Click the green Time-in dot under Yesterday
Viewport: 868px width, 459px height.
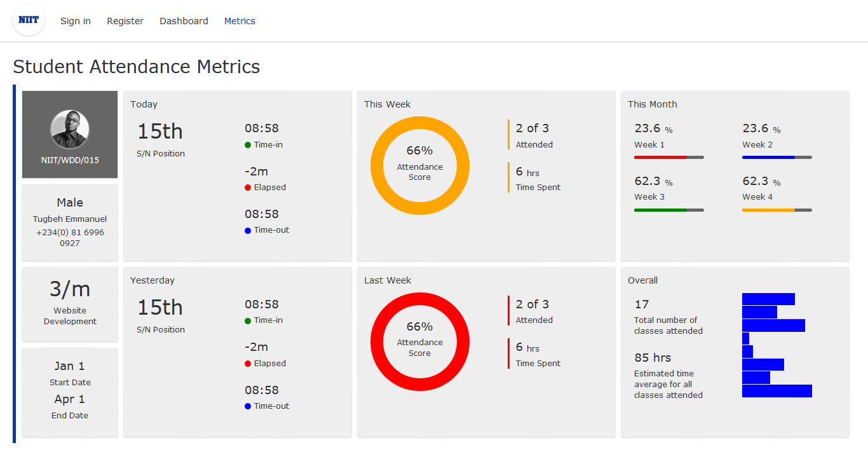coord(248,321)
